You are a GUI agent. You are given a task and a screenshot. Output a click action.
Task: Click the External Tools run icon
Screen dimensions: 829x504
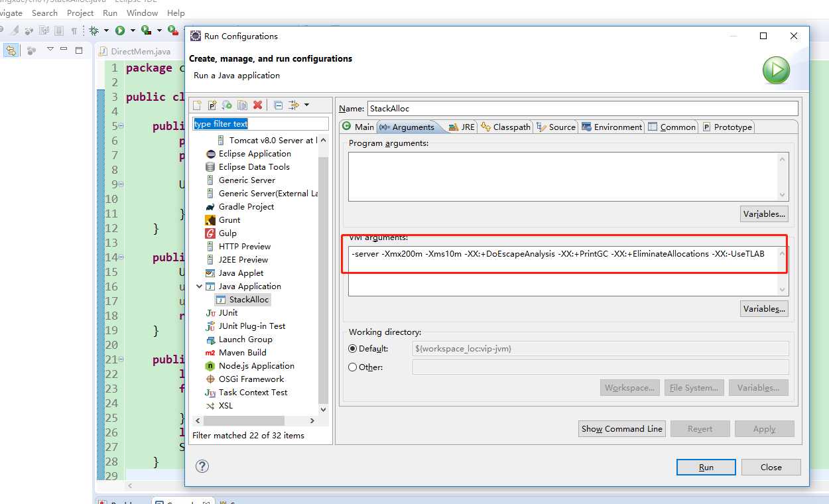172,31
